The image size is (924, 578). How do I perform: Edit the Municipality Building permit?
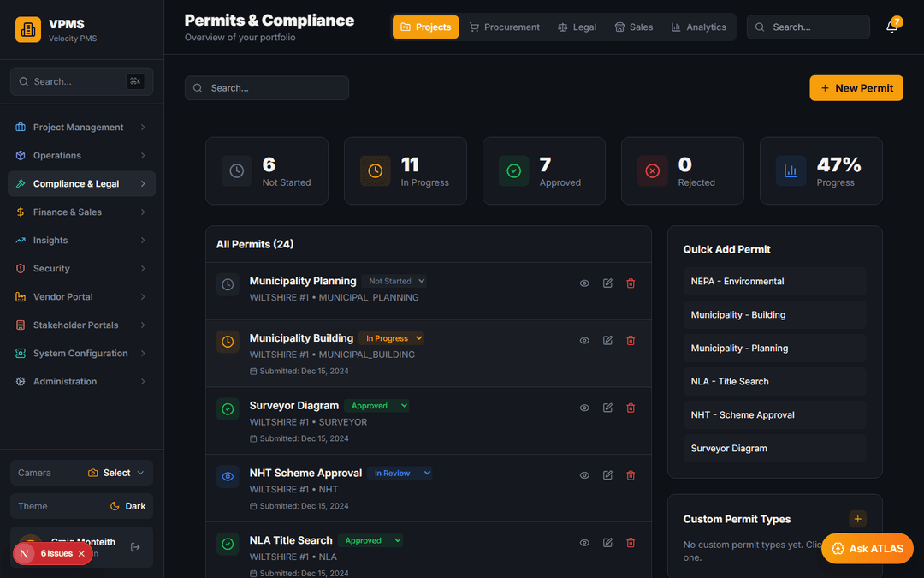(607, 341)
